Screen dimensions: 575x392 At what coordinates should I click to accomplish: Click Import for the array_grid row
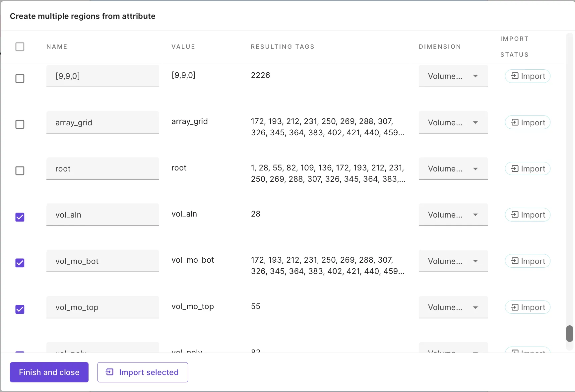pyautogui.click(x=528, y=123)
